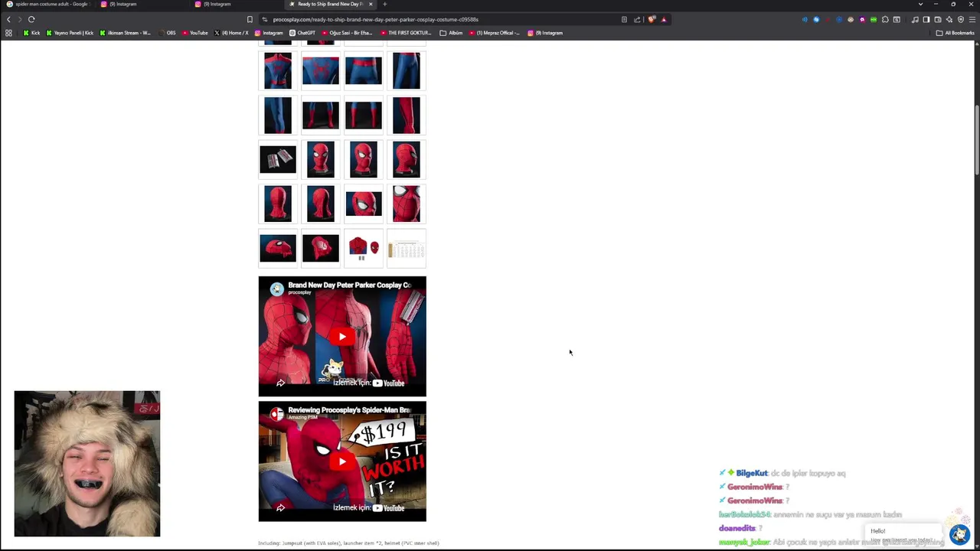
Task: Bookmark this page via address bar icon
Action: [x=250, y=19]
